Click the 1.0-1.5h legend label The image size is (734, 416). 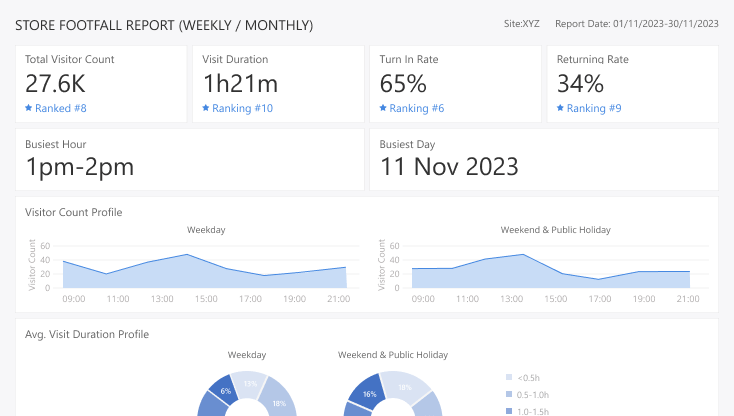coord(533,412)
